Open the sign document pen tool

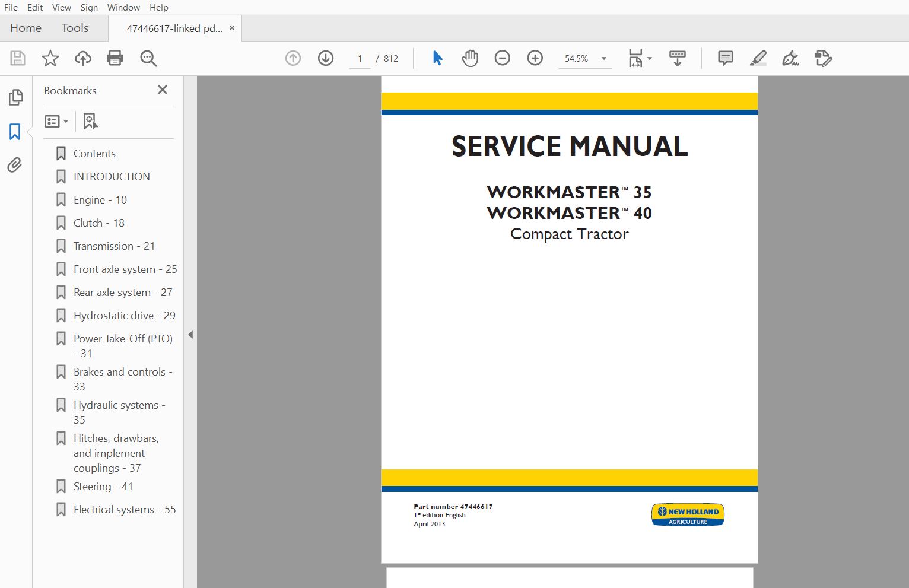[790, 58]
